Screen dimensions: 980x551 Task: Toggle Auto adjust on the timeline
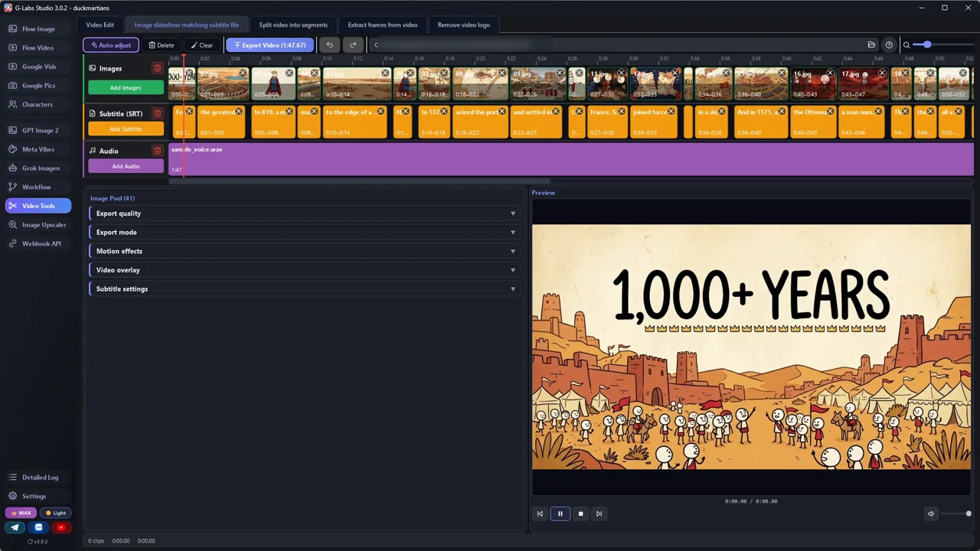[x=111, y=45]
